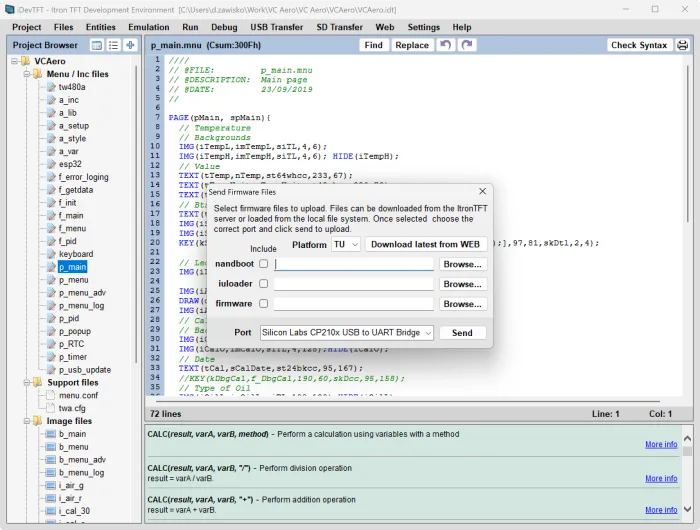This screenshot has height=530, width=700.
Task: Open the b_main image file
Action: pos(72,434)
